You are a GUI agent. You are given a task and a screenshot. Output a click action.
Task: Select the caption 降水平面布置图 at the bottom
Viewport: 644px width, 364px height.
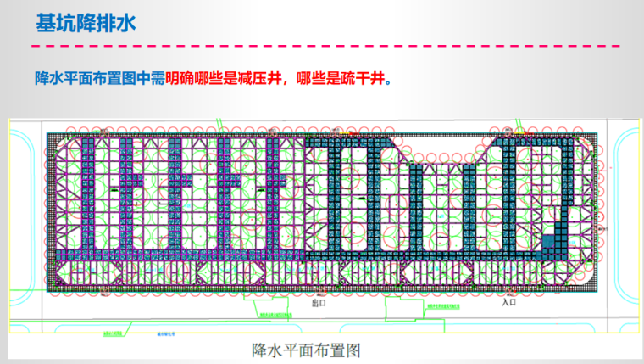coord(307,349)
